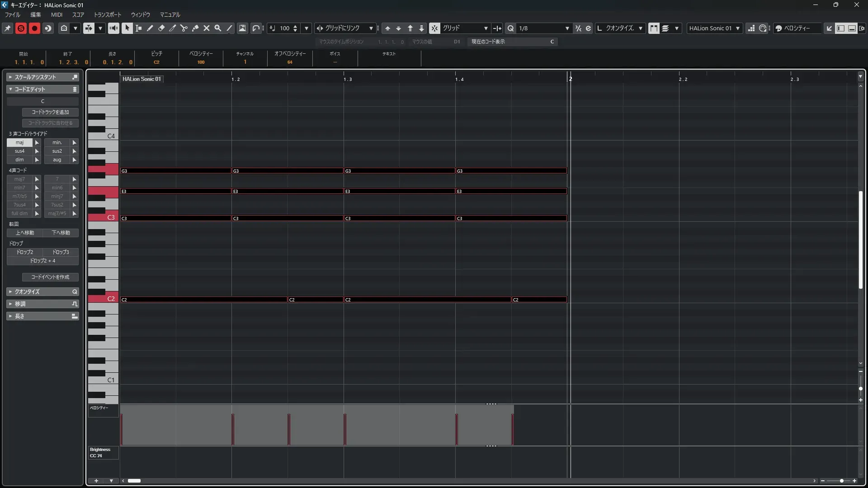Select the Object Selection arrow tool
The height and width of the screenshot is (488, 868).
pos(127,28)
